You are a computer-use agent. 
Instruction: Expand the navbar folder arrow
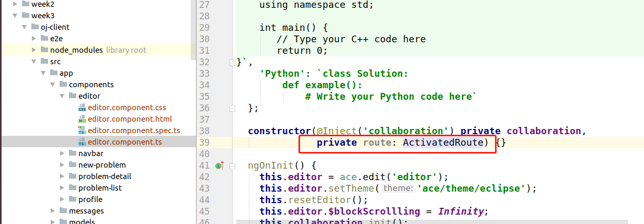point(62,153)
